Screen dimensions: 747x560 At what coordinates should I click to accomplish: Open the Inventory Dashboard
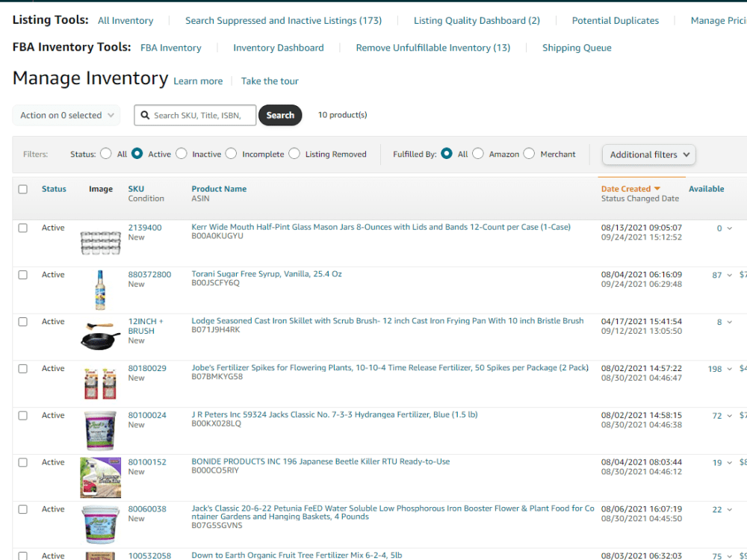(278, 48)
